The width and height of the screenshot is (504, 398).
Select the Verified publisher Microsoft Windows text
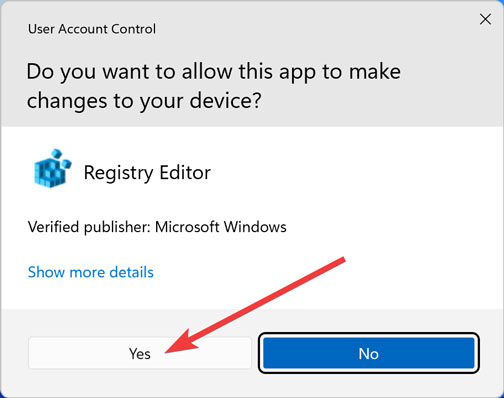tap(157, 227)
